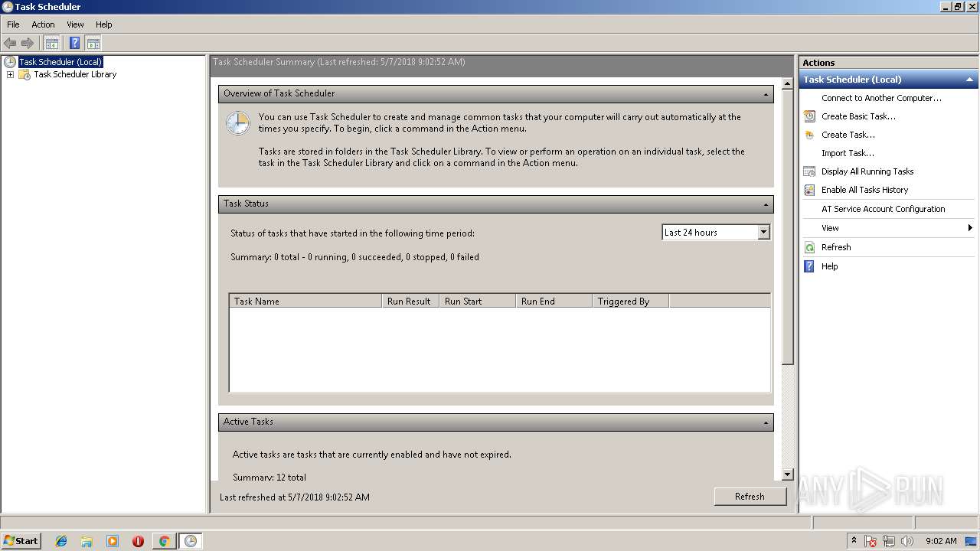Image resolution: width=980 pixels, height=551 pixels.
Task: Select the Task Scheduler taskbar button
Action: (x=190, y=541)
